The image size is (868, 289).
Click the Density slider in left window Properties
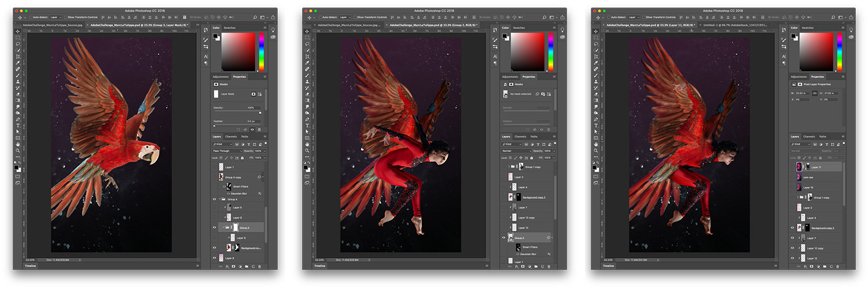237,112
